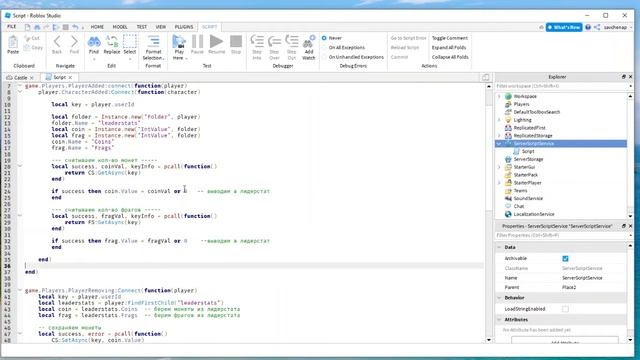Select ReplicatedStorage in Explorer

pos(533,136)
